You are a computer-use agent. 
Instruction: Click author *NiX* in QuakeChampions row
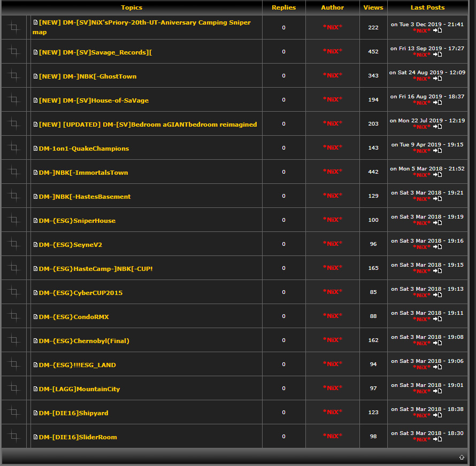(x=333, y=147)
